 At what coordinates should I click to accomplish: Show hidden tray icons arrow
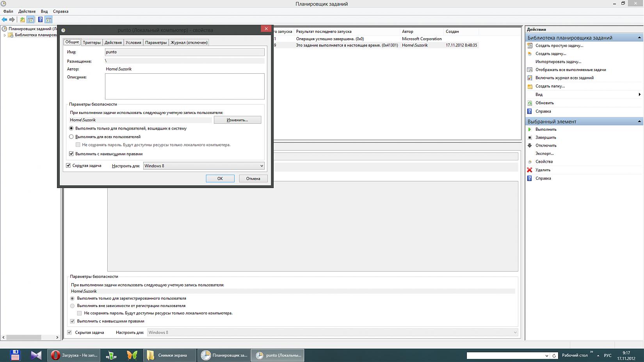click(598, 355)
